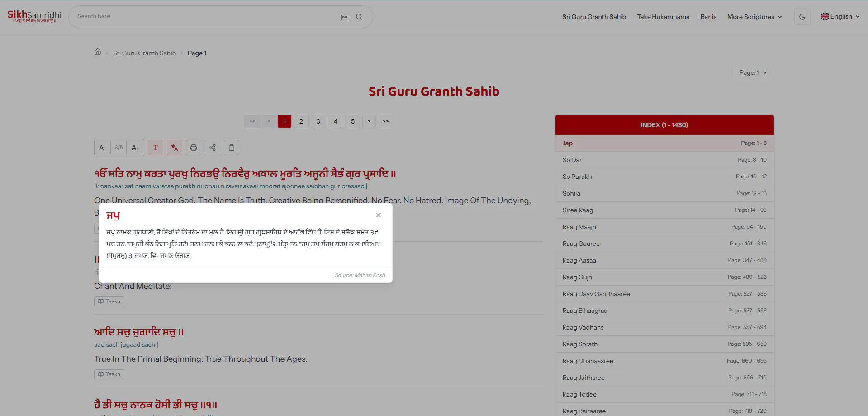This screenshot has width=868, height=416.
Task: Click the share icon
Action: tap(213, 148)
